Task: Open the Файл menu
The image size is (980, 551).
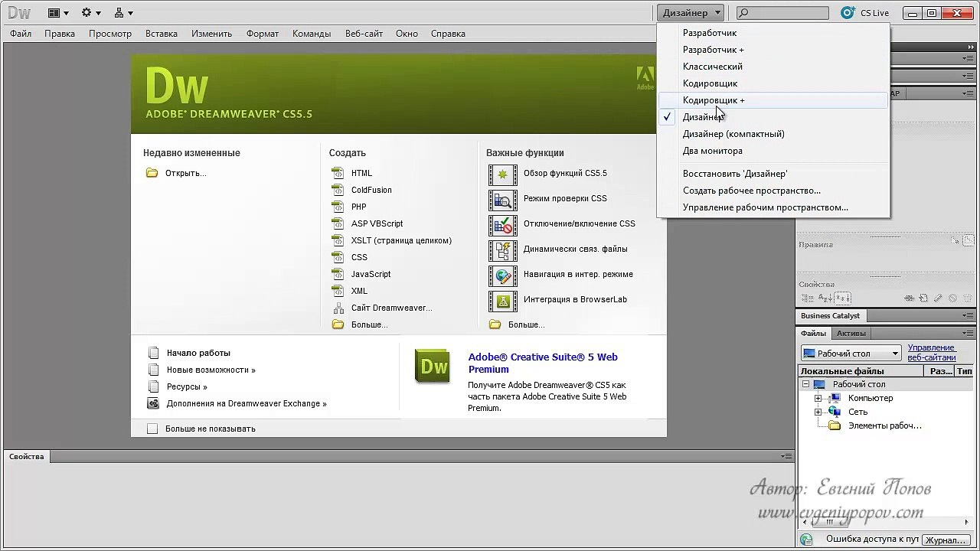Action: pos(21,34)
